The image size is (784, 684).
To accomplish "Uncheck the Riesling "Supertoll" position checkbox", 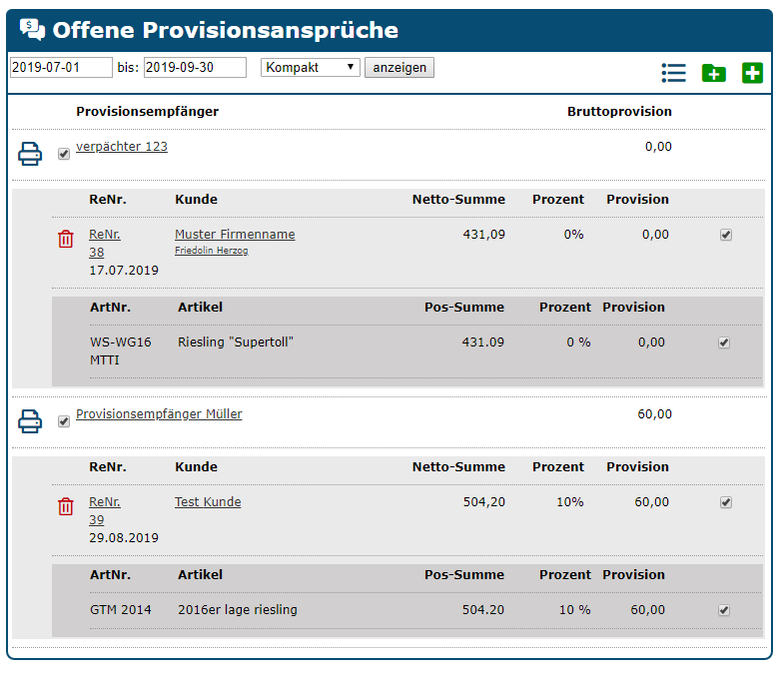I will coord(724,342).
